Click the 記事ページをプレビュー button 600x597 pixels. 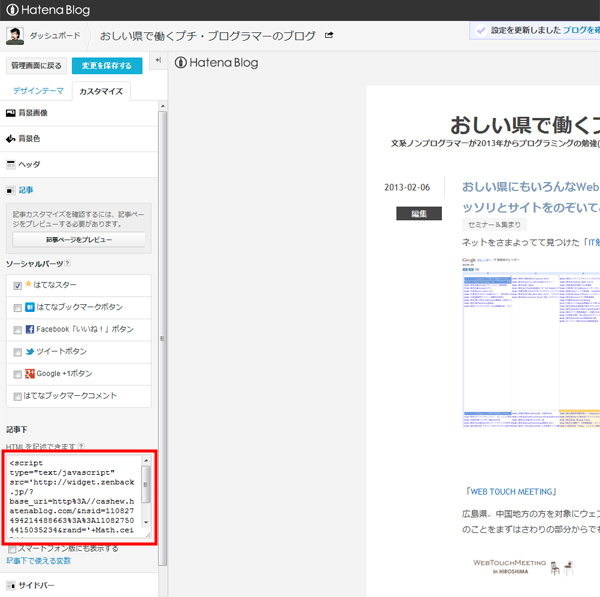tap(79, 240)
